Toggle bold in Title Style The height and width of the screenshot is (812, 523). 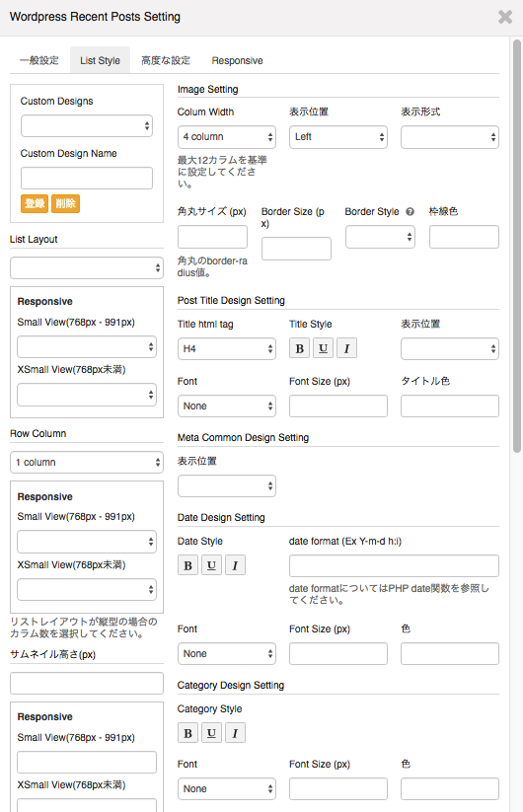[299, 348]
